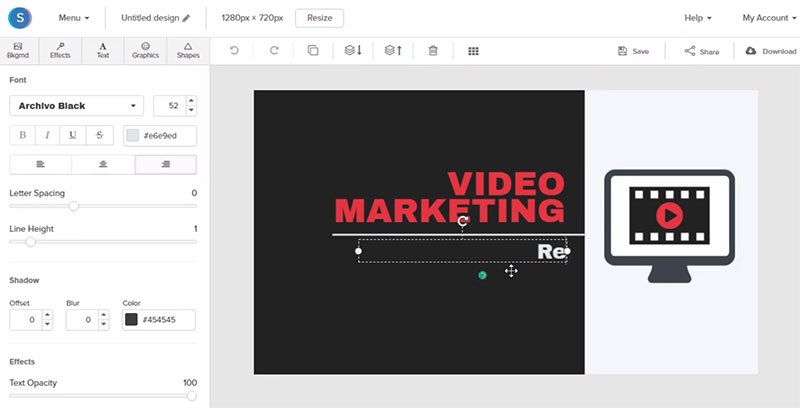The height and width of the screenshot is (408, 800).
Task: Open the Archivo Black font dropdown
Action: [x=76, y=106]
